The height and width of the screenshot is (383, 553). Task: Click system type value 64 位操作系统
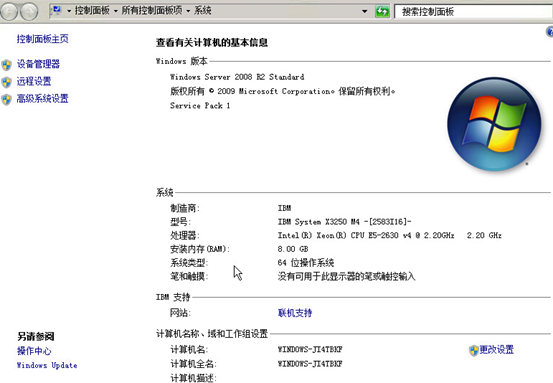(306, 262)
